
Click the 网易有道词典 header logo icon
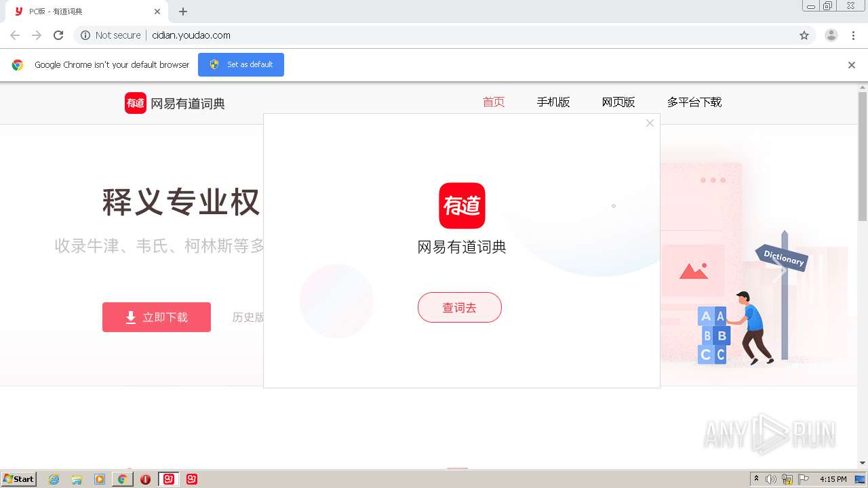point(136,103)
